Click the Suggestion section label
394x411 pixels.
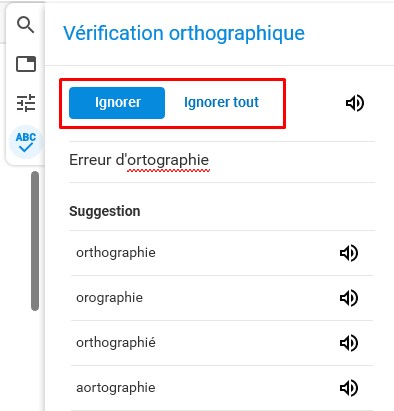[105, 211]
